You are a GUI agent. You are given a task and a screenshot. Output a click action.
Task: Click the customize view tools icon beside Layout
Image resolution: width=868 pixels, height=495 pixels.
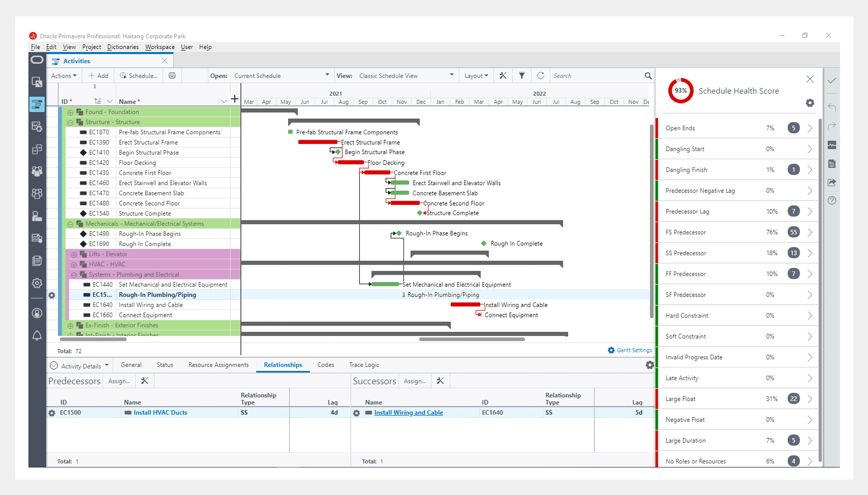(503, 76)
